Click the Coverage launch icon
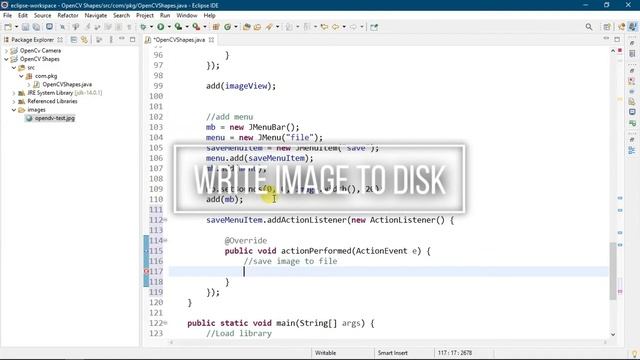The image size is (640, 360). [178, 27]
